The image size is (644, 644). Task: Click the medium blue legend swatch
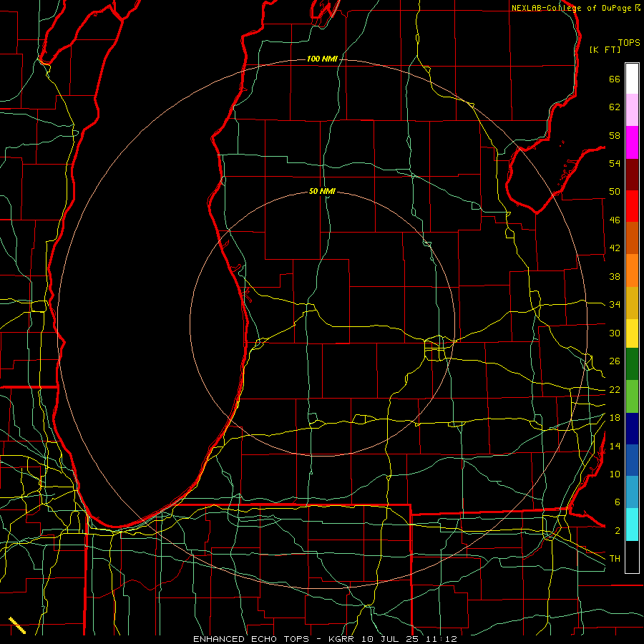(x=632, y=460)
